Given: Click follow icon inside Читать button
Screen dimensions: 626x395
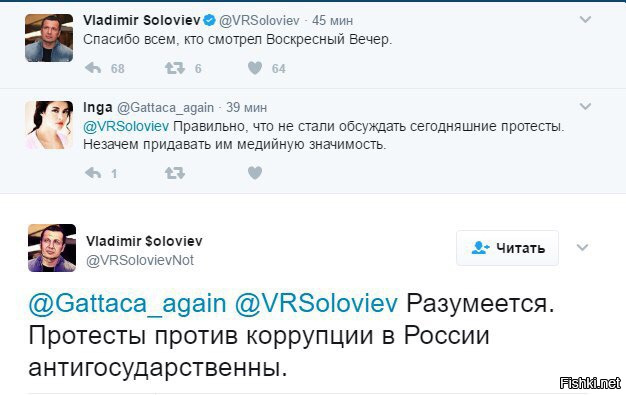Looking at the screenshot, I should coord(480,248).
